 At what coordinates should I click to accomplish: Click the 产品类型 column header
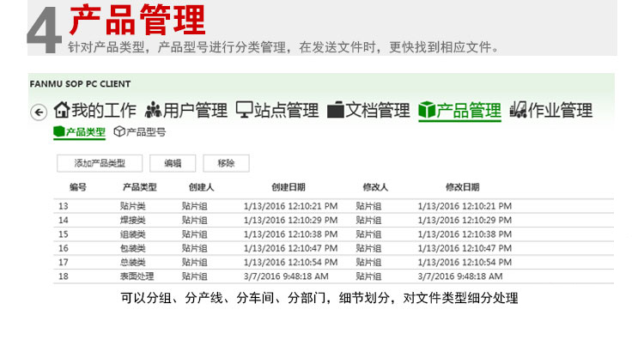point(140,187)
